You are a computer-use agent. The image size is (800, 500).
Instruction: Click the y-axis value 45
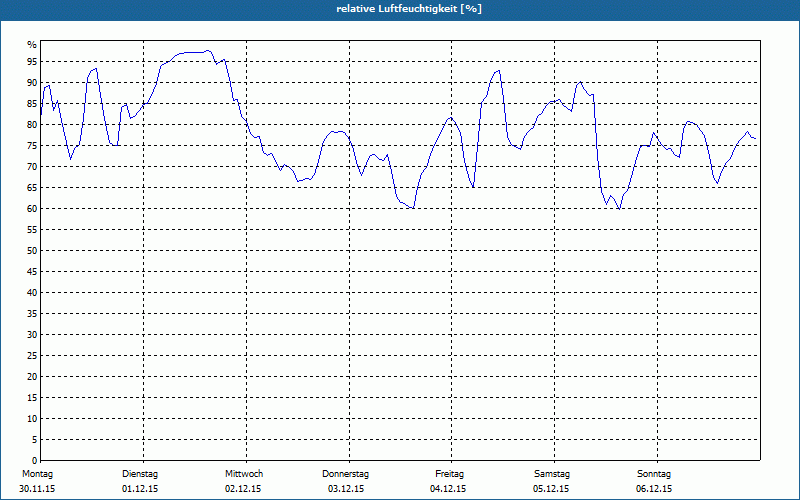(32, 272)
